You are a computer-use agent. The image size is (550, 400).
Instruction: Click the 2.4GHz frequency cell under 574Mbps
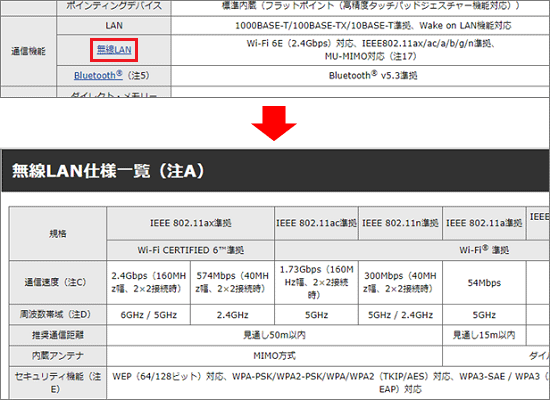pyautogui.click(x=233, y=315)
